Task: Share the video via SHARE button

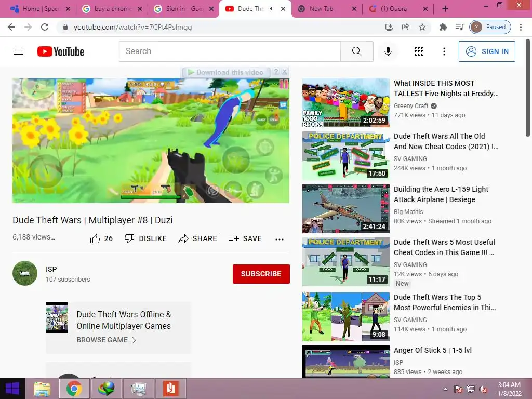Action: (x=197, y=239)
